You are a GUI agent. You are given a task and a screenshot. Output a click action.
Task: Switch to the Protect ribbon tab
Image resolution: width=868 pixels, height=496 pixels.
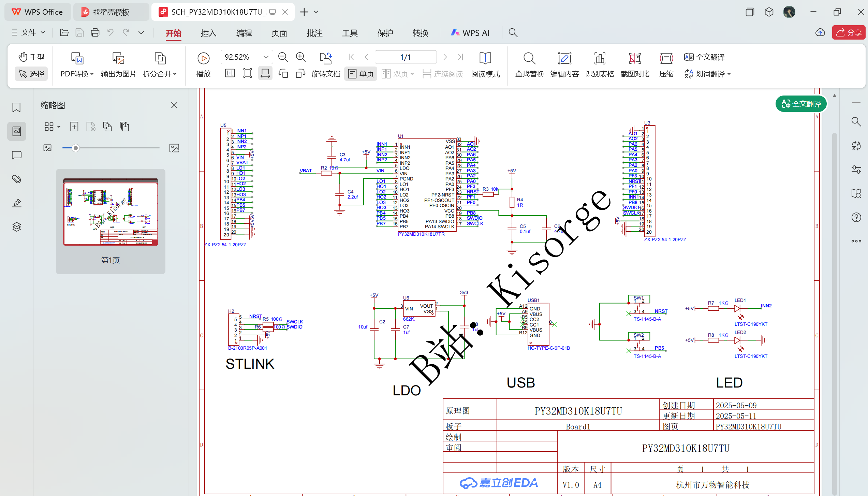click(x=385, y=33)
